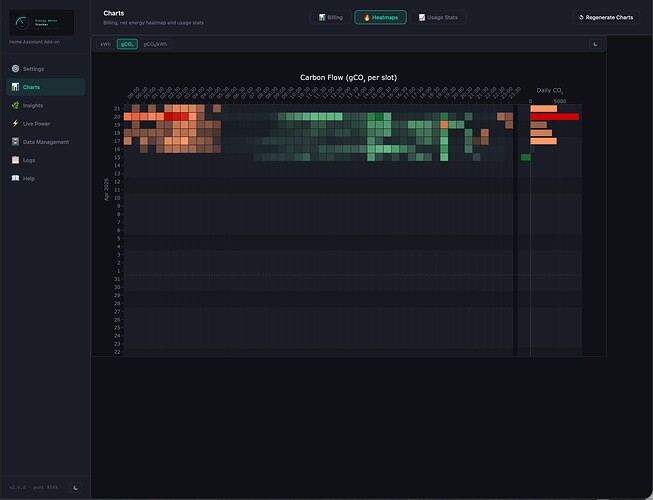
Task: Switch to the Billing tab
Action: pos(331,17)
